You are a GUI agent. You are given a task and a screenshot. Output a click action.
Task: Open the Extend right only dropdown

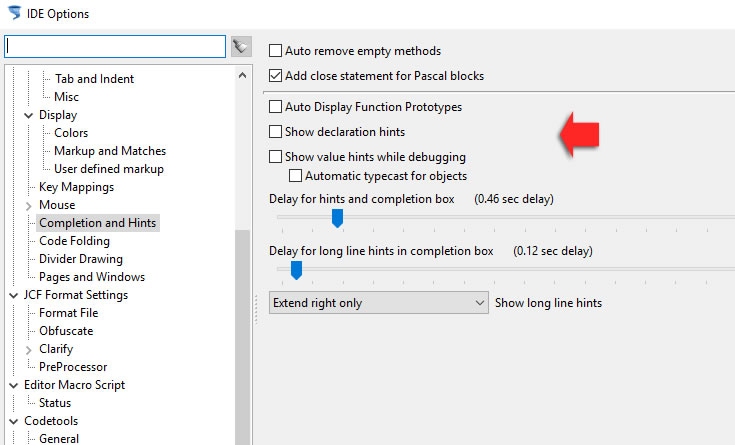pos(378,303)
